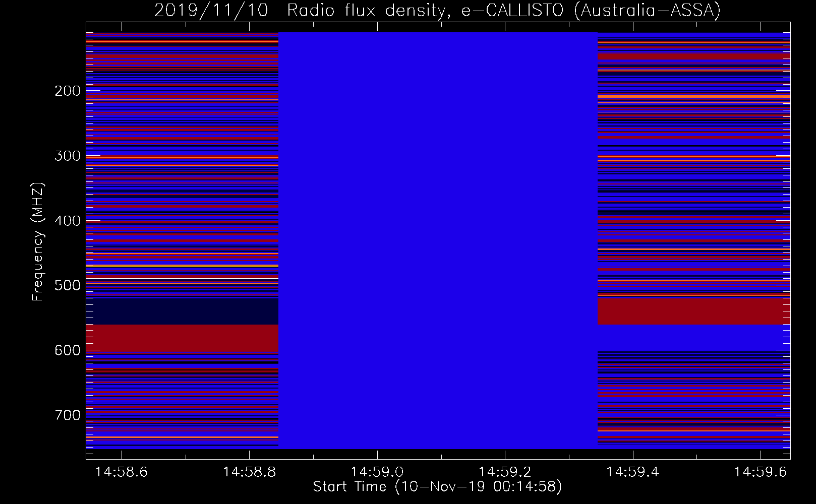Click the 14:59.0 time tick label
This screenshot has height=504, width=816.
[377, 472]
